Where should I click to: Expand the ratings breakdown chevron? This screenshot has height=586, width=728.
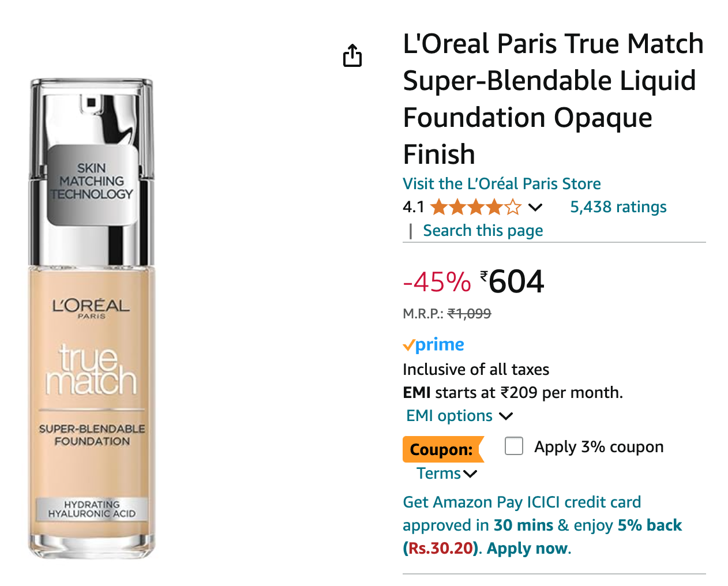coord(535,207)
